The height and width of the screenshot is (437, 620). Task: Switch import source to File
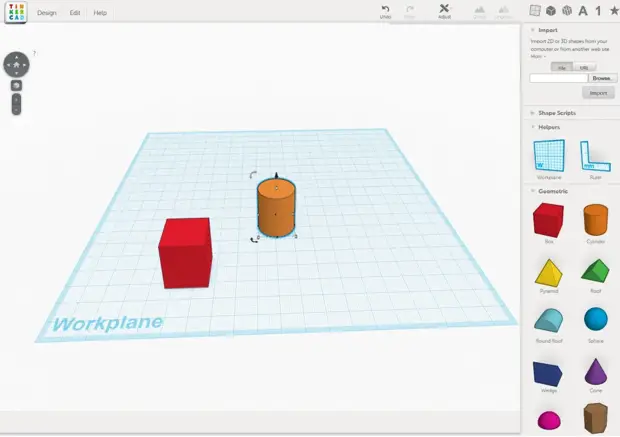pos(561,68)
